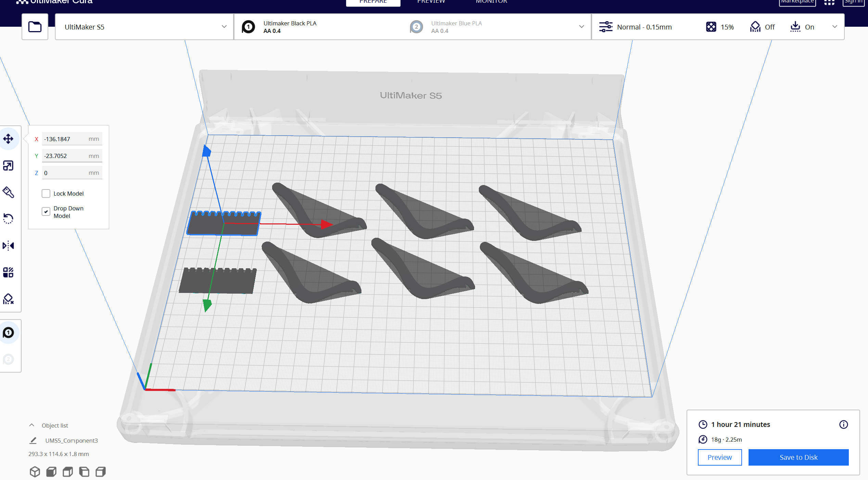The image size is (868, 480).
Task: Select the Rotate tool
Action: pos(9,219)
